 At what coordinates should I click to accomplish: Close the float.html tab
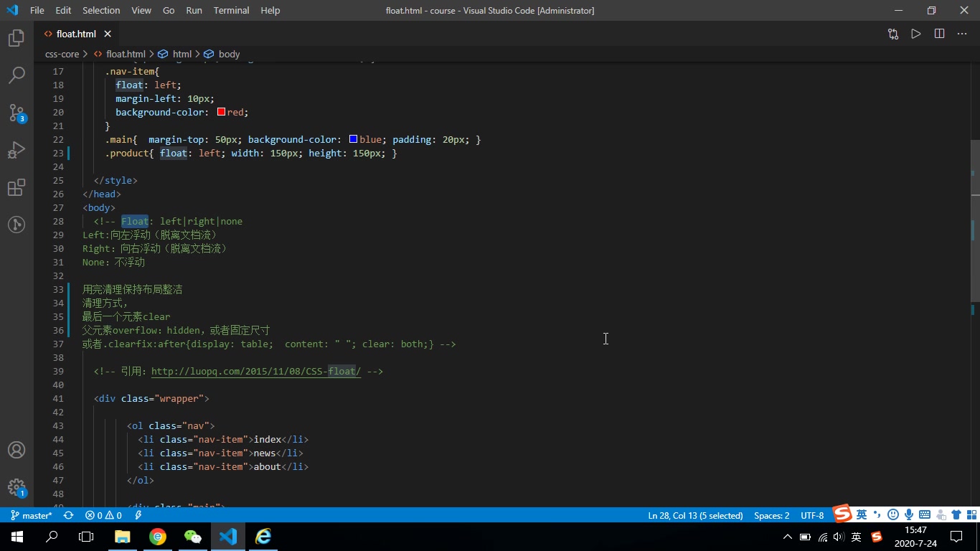tap(108, 34)
